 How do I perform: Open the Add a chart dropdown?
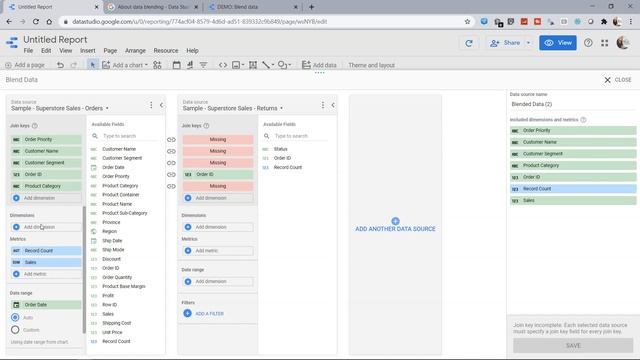point(125,65)
